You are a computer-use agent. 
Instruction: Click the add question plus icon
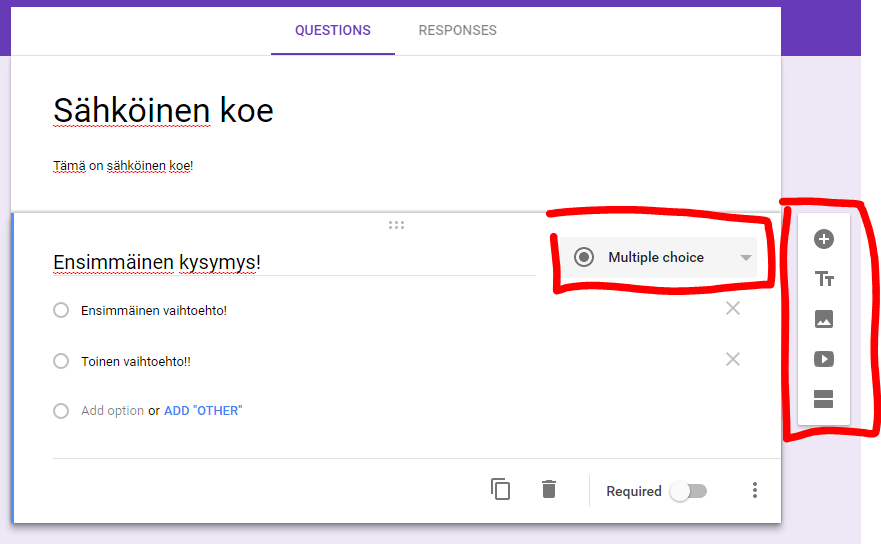(824, 239)
